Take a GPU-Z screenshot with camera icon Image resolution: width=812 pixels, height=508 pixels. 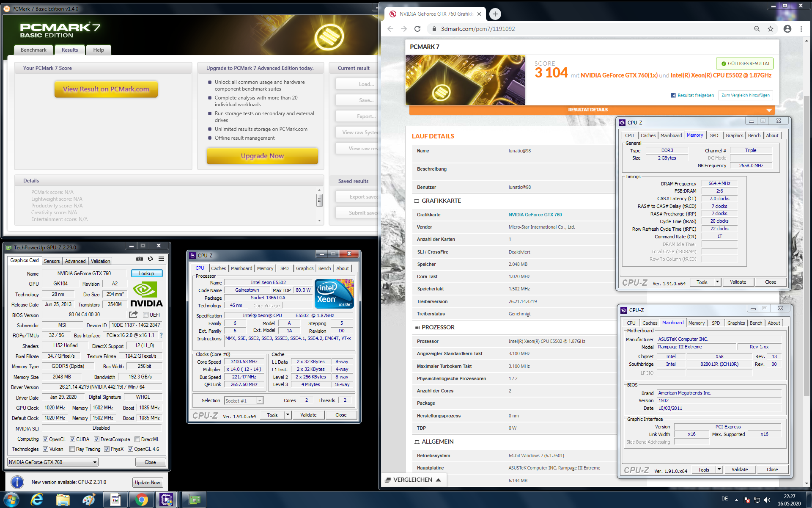139,259
